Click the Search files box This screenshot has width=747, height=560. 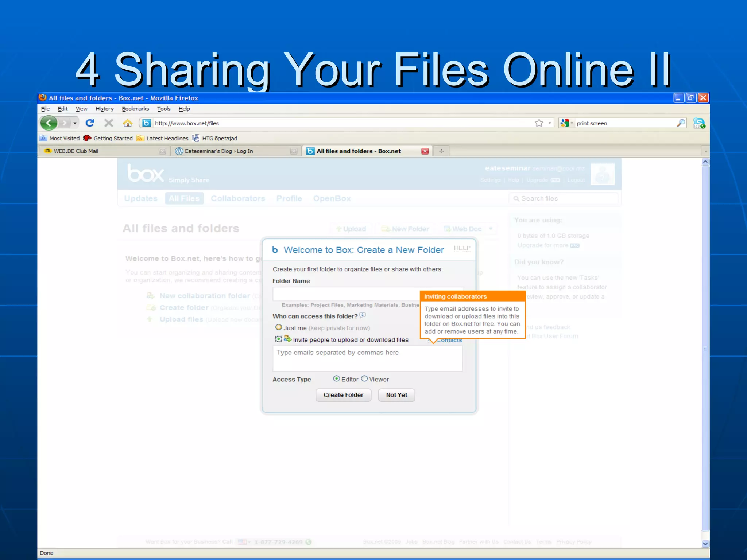click(x=564, y=199)
